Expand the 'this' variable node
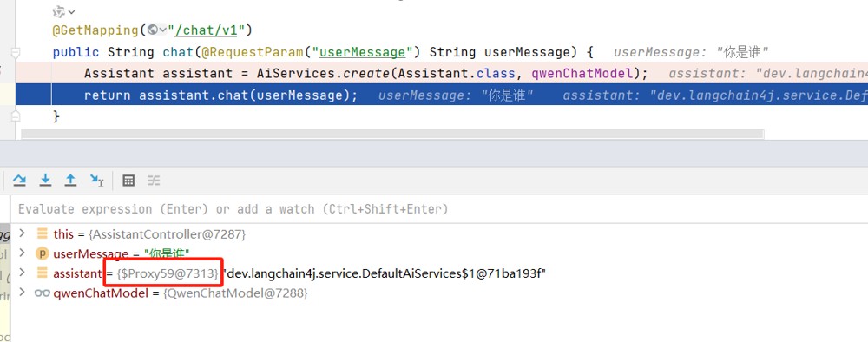The width and height of the screenshot is (868, 342). 23,233
